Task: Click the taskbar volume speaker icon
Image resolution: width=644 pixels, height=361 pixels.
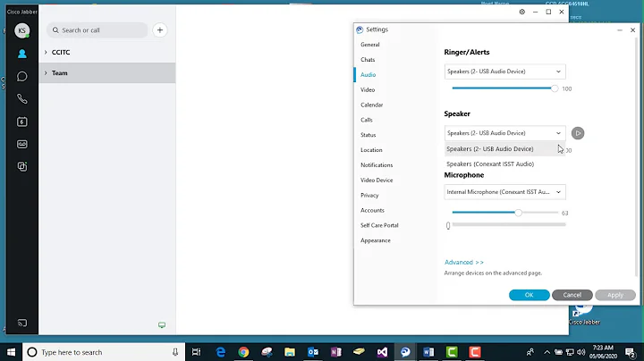Action: click(580, 352)
